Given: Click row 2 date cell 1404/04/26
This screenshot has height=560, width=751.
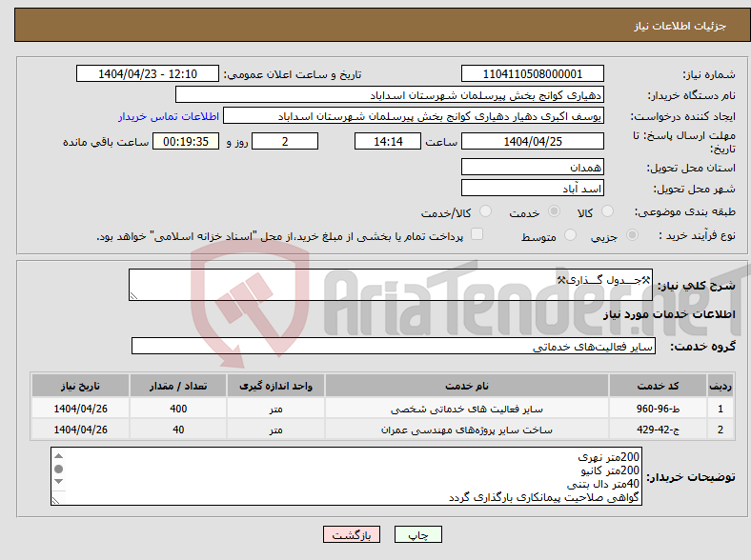Looking at the screenshot, I should (80, 430).
